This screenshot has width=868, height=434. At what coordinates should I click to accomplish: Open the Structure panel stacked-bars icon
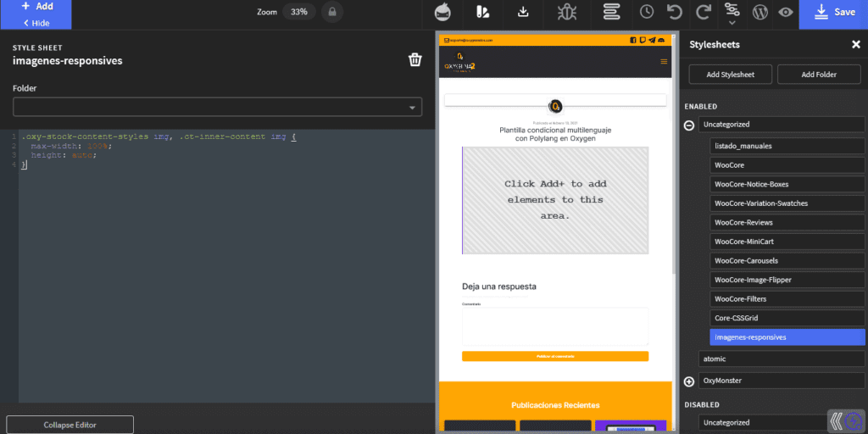(x=610, y=12)
